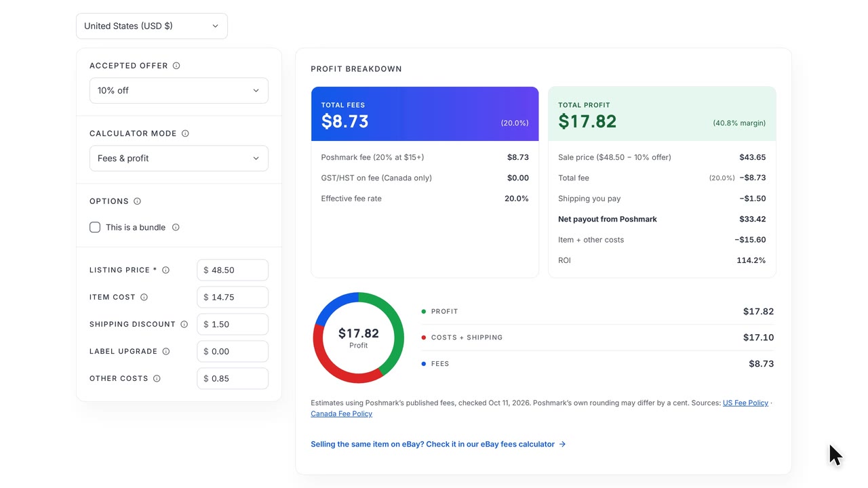
Task: Click the info icon beside Listing Price
Action: tap(165, 270)
